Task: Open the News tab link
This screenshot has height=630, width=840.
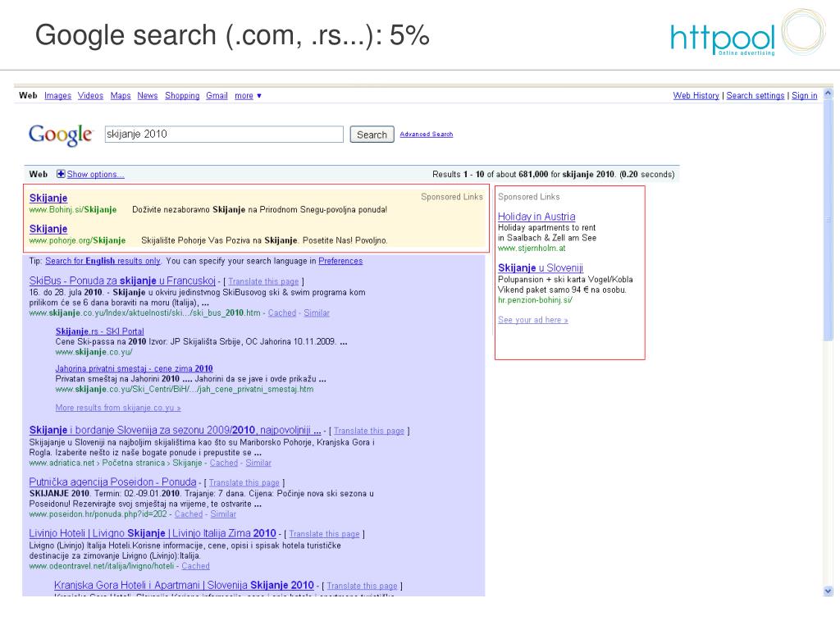Action: point(148,95)
